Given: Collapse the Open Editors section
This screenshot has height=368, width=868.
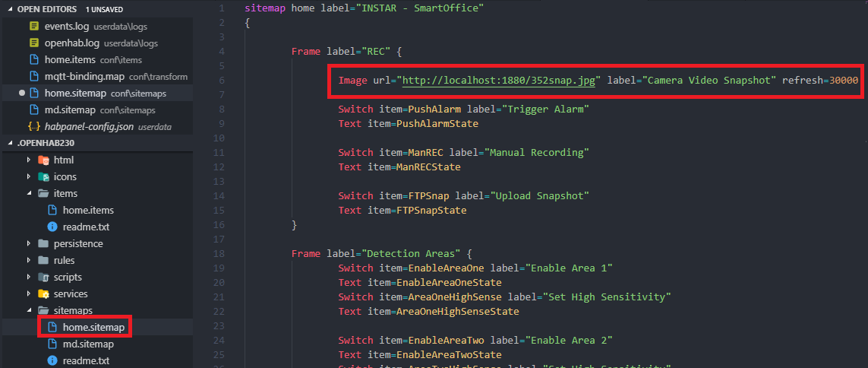Looking at the screenshot, I should [x=10, y=8].
